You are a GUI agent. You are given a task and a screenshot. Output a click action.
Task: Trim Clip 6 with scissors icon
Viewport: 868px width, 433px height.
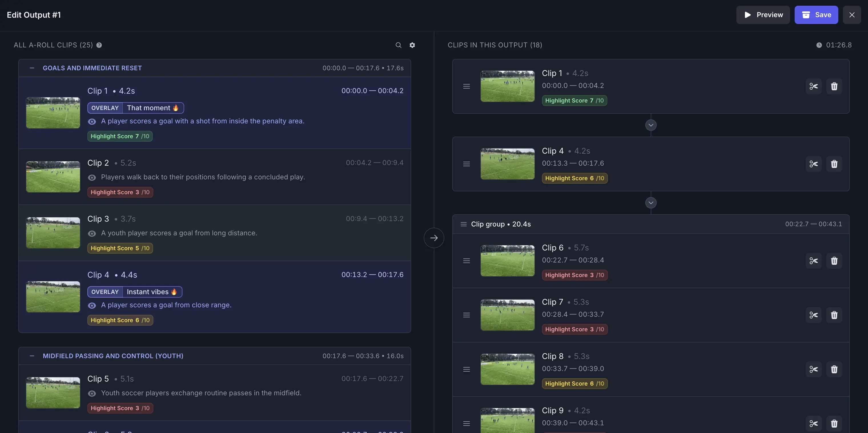[x=813, y=261]
